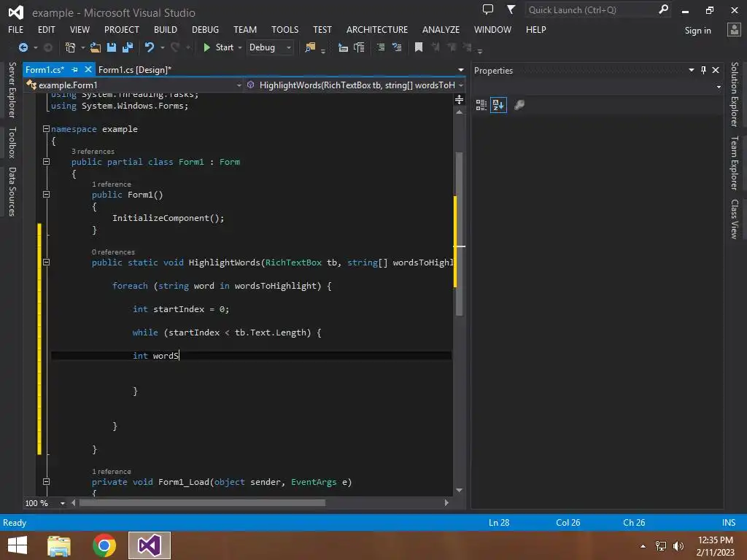Click the notifications filter flag icon

(511, 9)
